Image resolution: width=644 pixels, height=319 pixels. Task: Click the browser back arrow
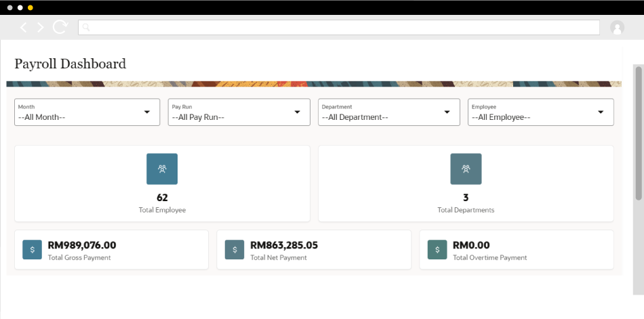(x=24, y=27)
